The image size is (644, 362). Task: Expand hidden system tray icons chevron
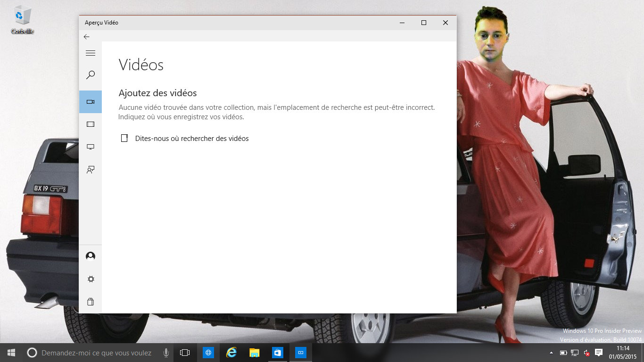(551, 353)
